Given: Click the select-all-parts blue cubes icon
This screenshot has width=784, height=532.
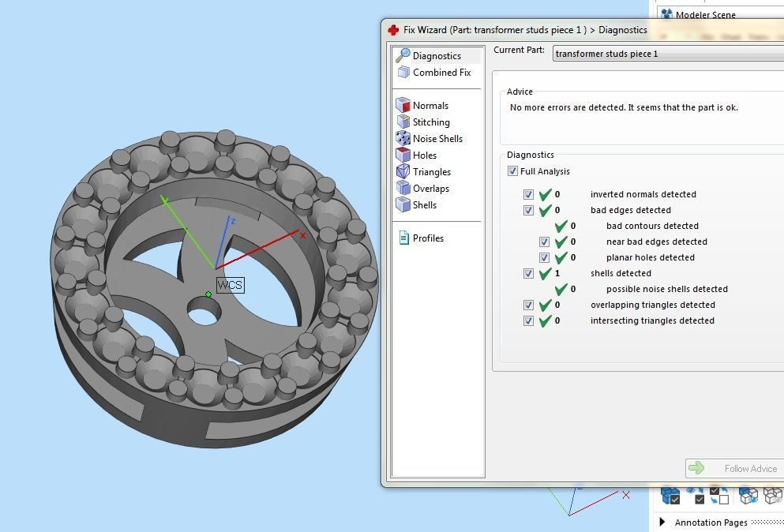Looking at the screenshot, I should 670,495.
